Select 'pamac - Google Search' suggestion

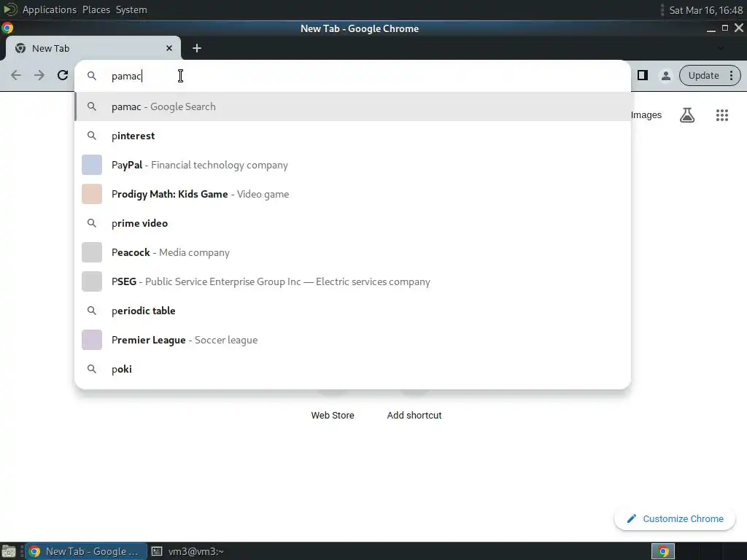353,106
